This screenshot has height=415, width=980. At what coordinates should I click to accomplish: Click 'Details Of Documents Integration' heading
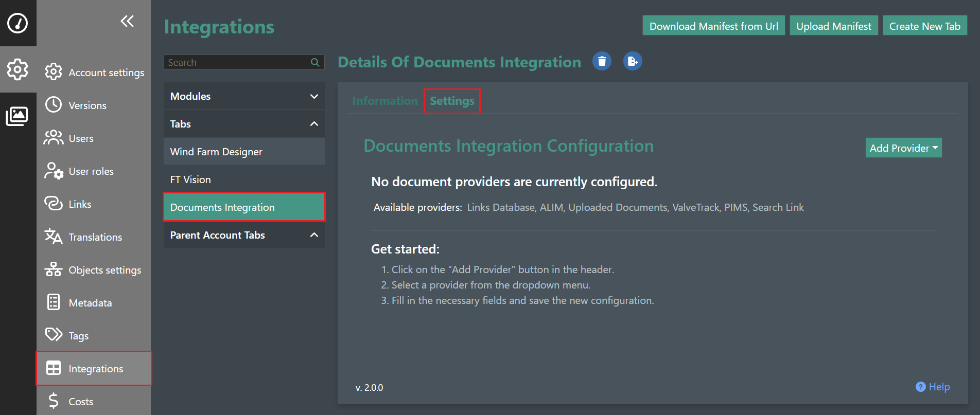(x=459, y=62)
